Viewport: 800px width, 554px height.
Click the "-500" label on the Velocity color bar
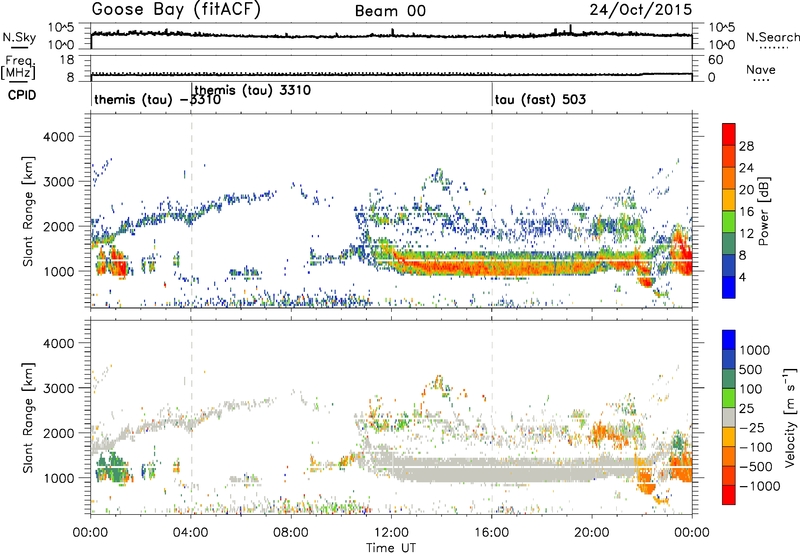click(x=756, y=466)
